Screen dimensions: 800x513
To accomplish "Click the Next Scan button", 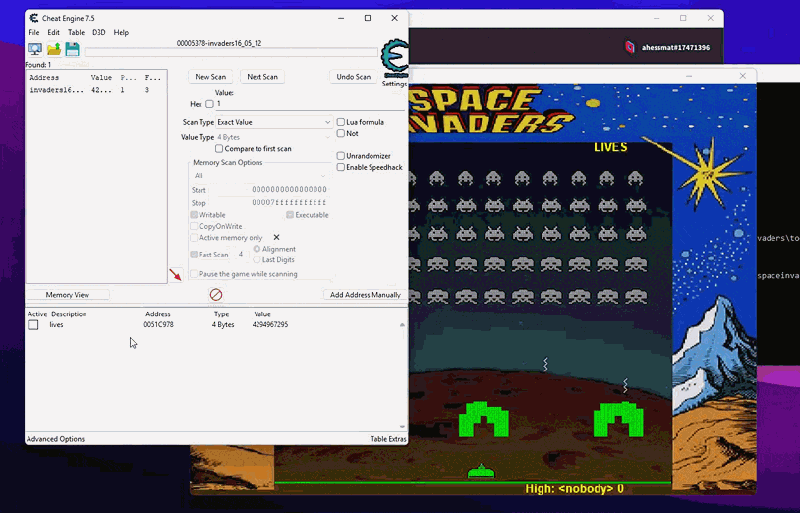I will coord(262,77).
